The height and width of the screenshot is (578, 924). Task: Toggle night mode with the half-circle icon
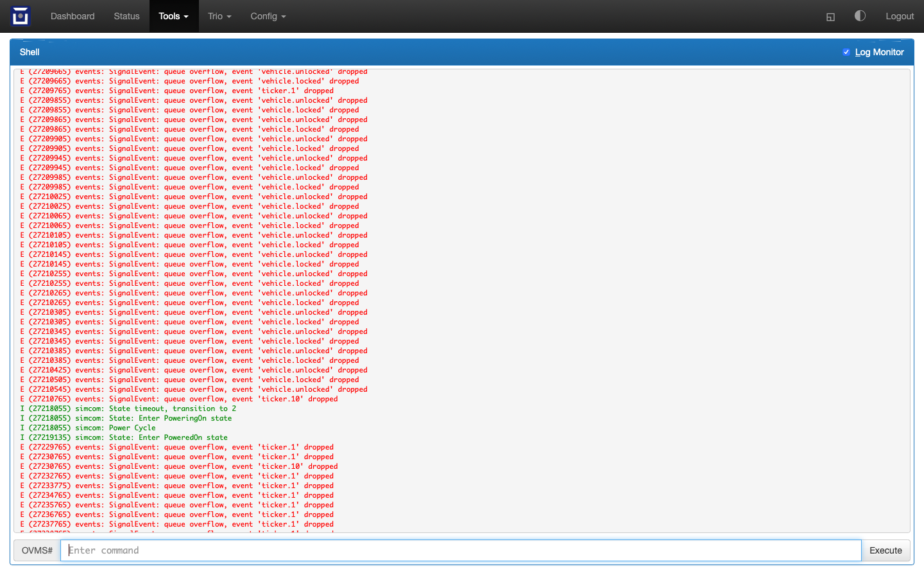tap(860, 16)
